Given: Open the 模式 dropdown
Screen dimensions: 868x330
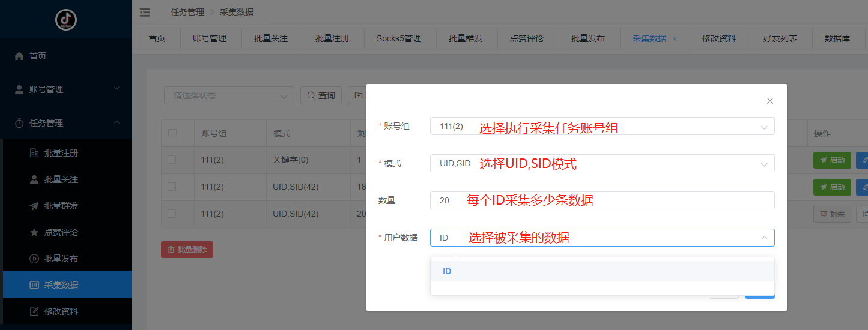Looking at the screenshot, I should pyautogui.click(x=602, y=164).
